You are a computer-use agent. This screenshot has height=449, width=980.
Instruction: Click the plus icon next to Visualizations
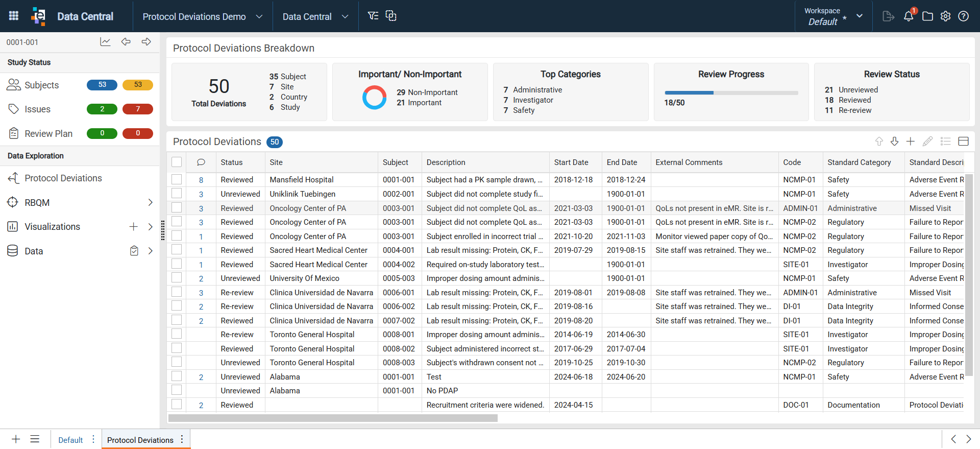[x=133, y=226]
